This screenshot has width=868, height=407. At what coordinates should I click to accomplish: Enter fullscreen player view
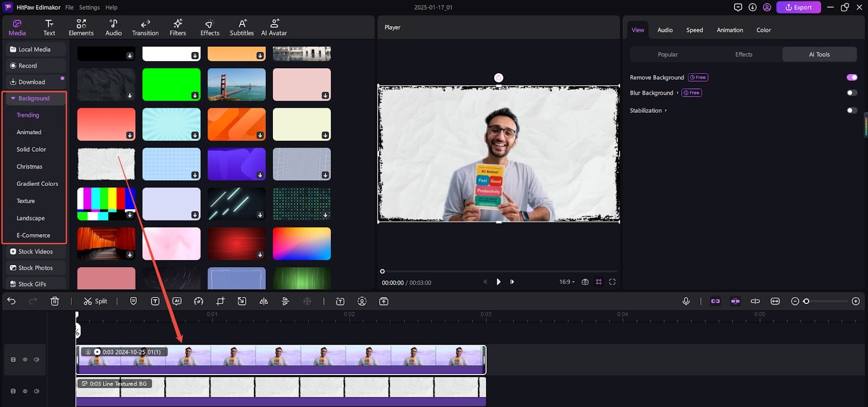click(612, 282)
